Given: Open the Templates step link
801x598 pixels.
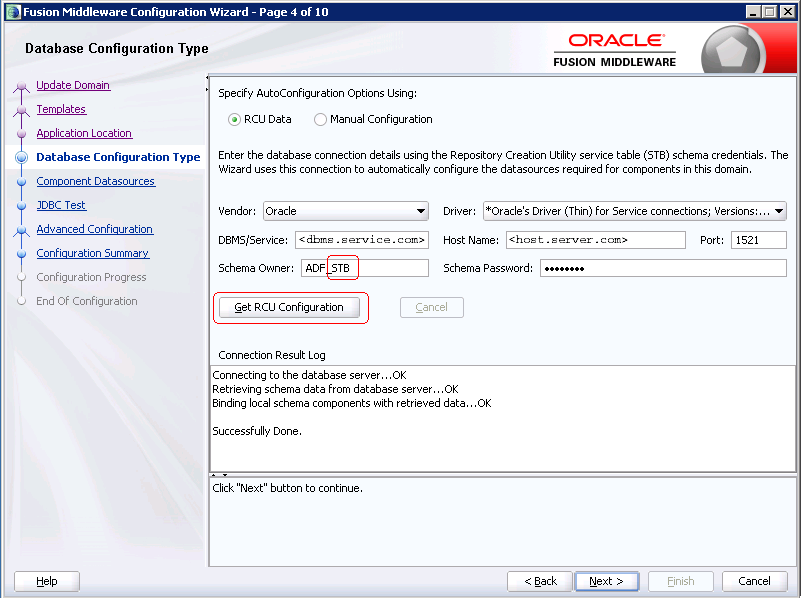Looking at the screenshot, I should click(x=61, y=109).
